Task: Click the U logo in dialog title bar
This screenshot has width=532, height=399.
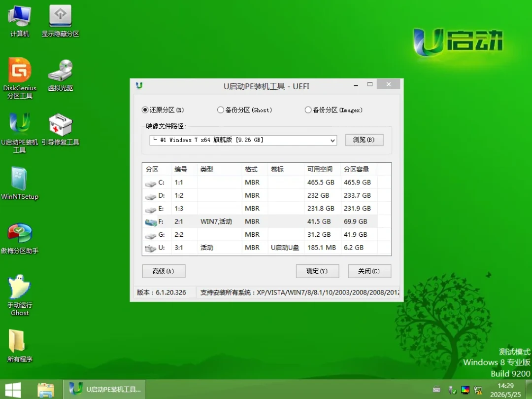Action: point(139,86)
